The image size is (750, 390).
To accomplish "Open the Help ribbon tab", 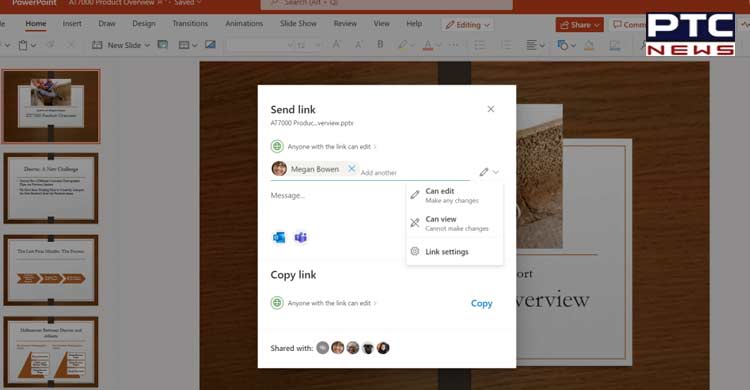I will coord(414,23).
